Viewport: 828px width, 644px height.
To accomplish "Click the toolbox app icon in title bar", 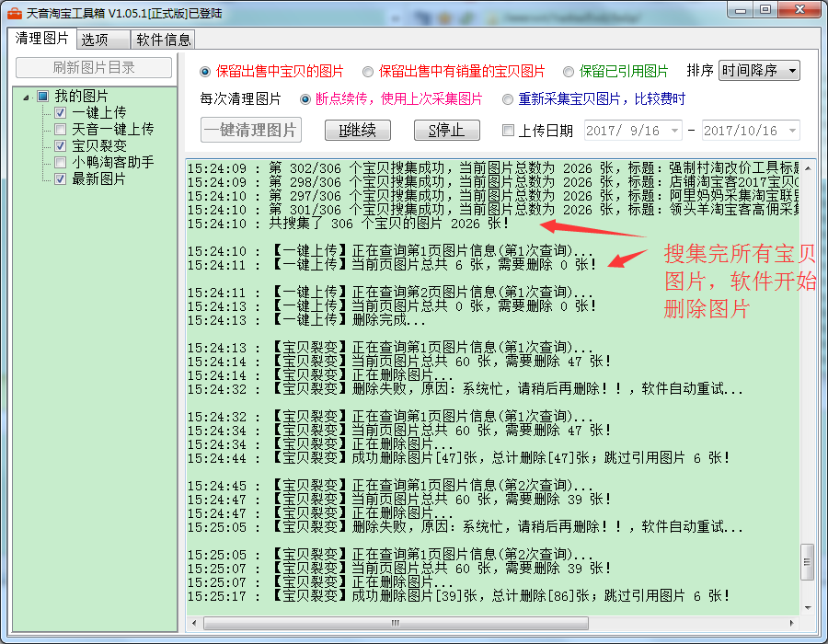I will 15,13.
